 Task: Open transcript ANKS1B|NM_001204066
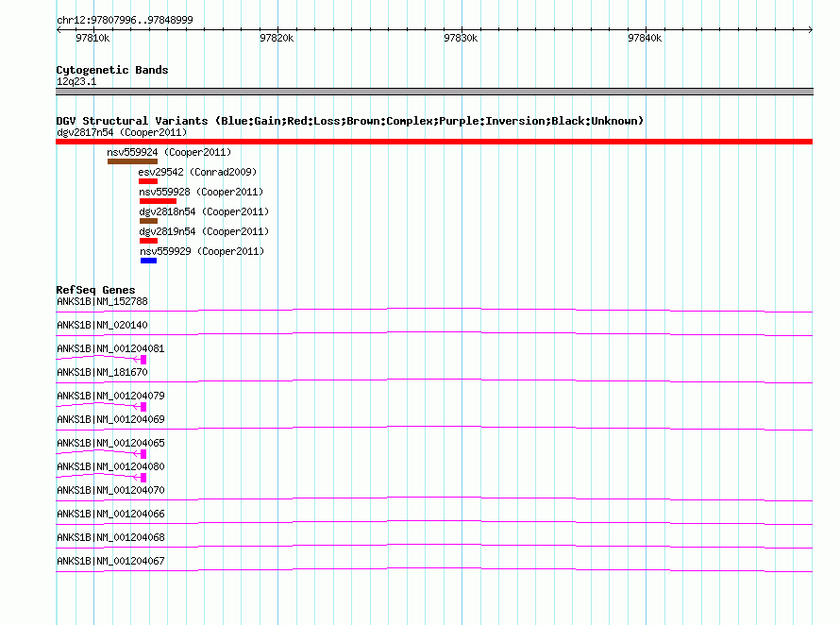[110, 514]
